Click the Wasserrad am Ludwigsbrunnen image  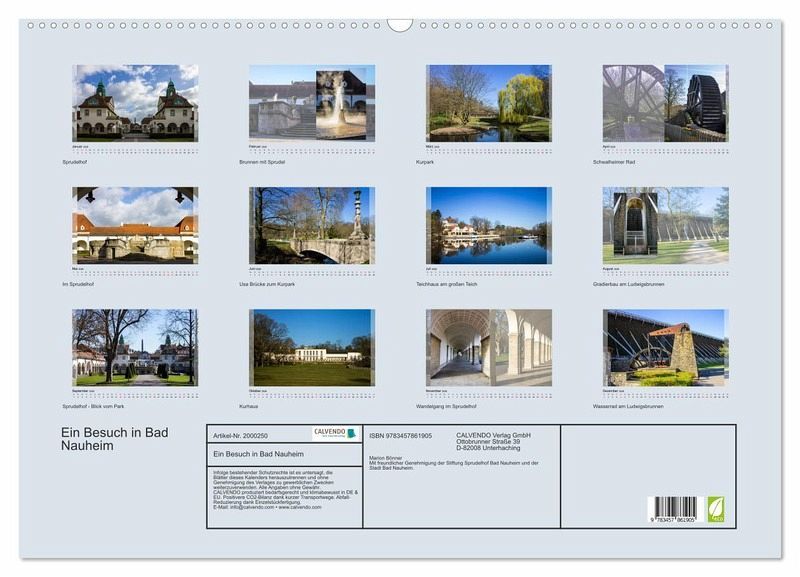tap(665, 346)
